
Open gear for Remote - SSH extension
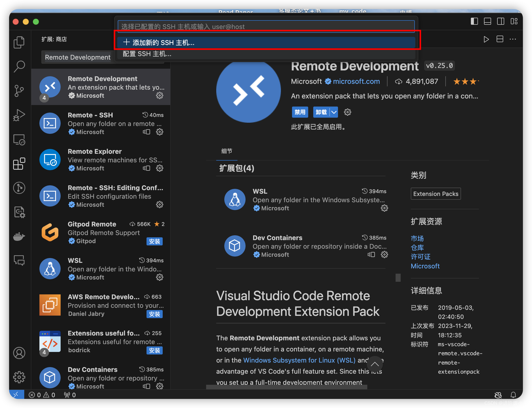[x=159, y=132]
